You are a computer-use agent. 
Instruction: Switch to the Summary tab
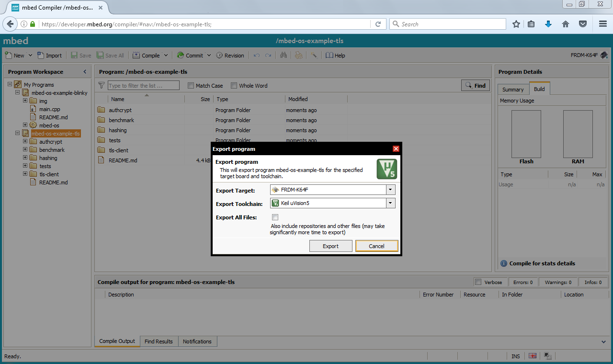(513, 90)
